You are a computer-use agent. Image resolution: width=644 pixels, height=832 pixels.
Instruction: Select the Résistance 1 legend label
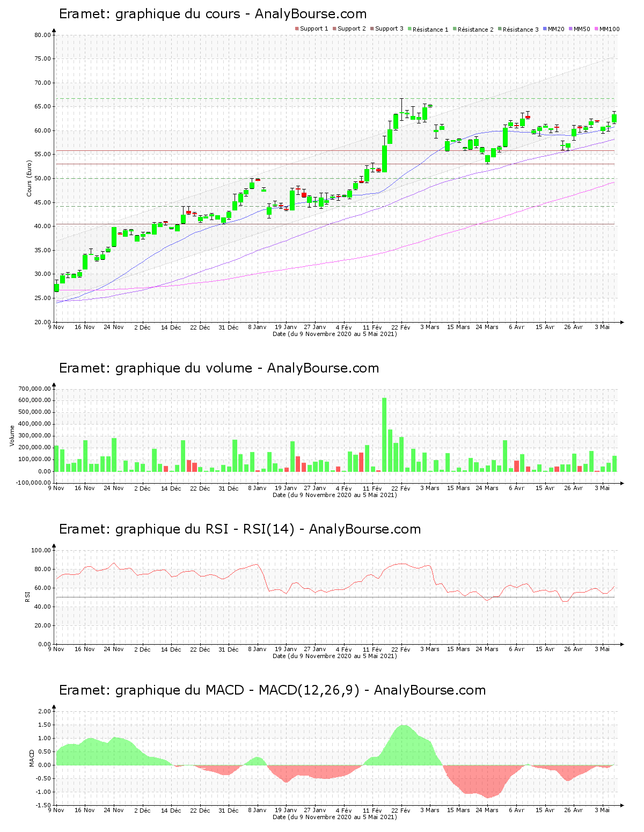(x=430, y=30)
